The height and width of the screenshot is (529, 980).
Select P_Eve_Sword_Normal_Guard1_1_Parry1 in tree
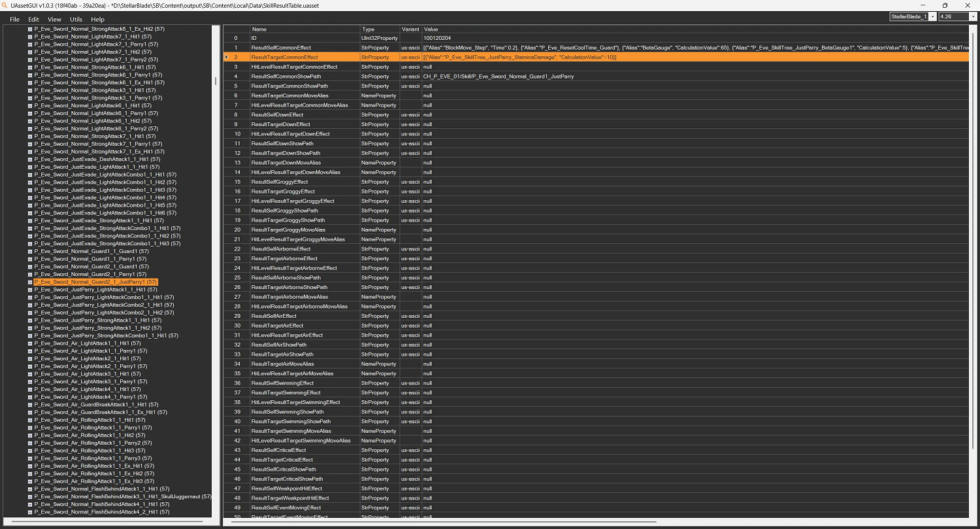(x=90, y=259)
